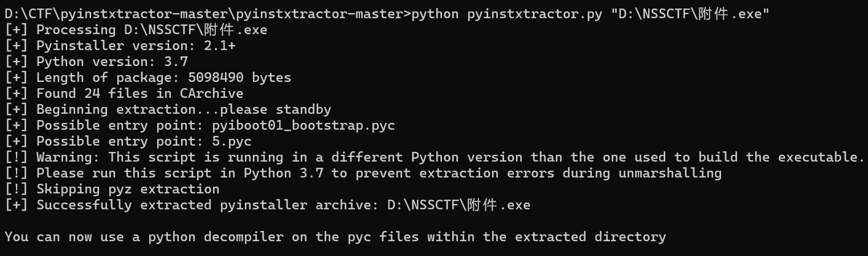Click the Processing D:\NSSCTF\附件.exe line
This screenshot has width=868, height=256.
click(136, 30)
